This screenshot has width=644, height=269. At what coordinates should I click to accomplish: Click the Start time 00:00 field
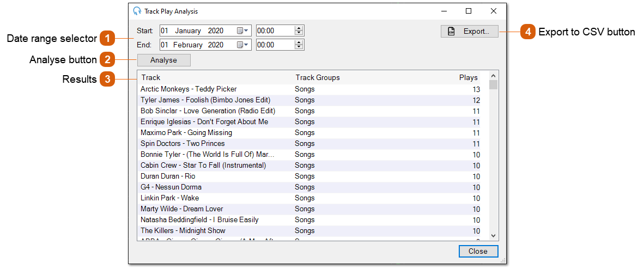(275, 31)
